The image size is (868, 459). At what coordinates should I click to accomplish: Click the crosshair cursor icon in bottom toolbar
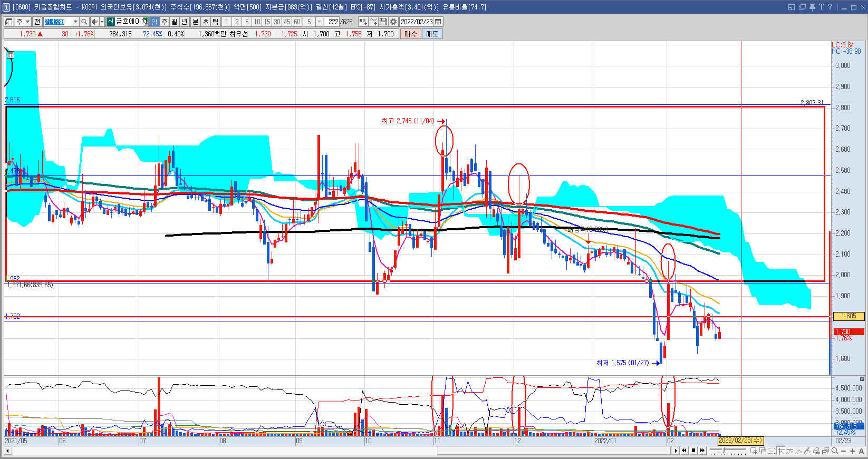pyautogui.click(x=781, y=451)
